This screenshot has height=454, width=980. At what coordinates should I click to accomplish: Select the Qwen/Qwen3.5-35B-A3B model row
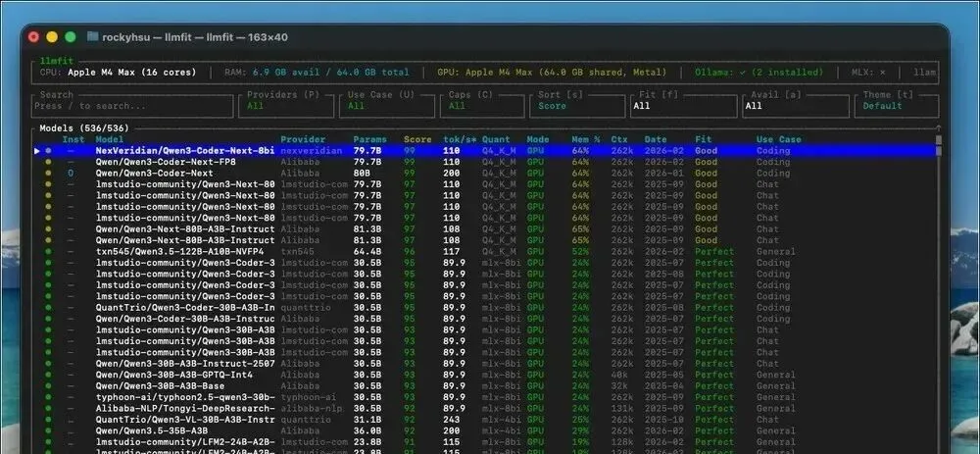tap(486, 430)
